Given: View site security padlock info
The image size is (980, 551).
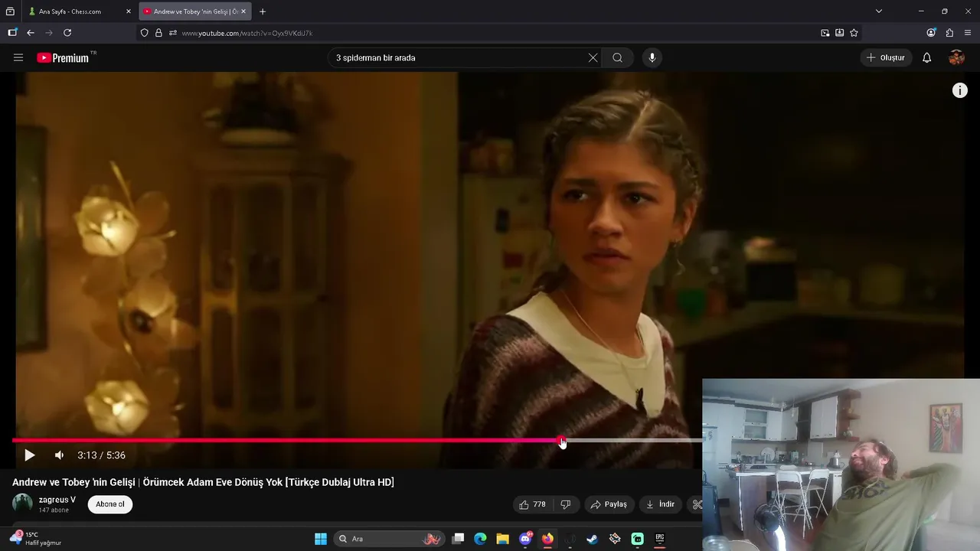Looking at the screenshot, I should click(158, 33).
